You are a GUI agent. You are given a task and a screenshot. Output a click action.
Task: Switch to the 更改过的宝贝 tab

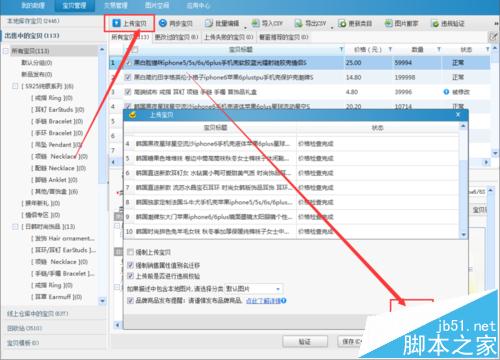pos(176,37)
